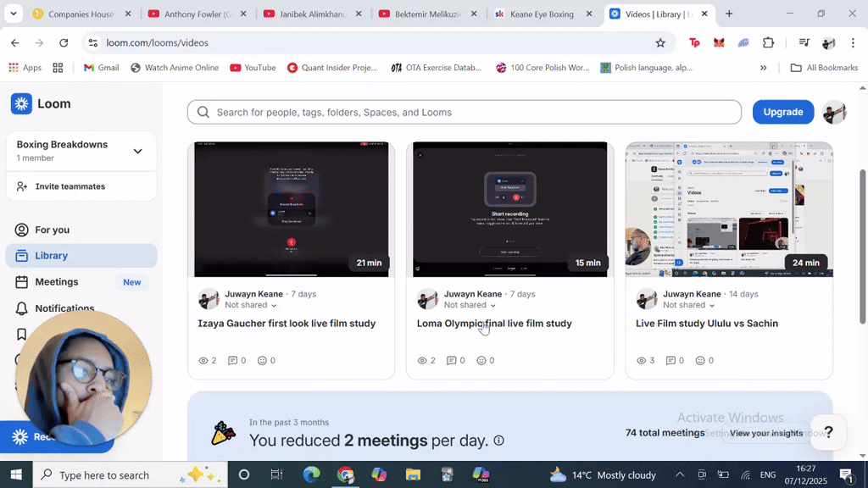Click comments icon on Izaya Gaucher card
This screenshot has width=868, height=488.
(232, 360)
